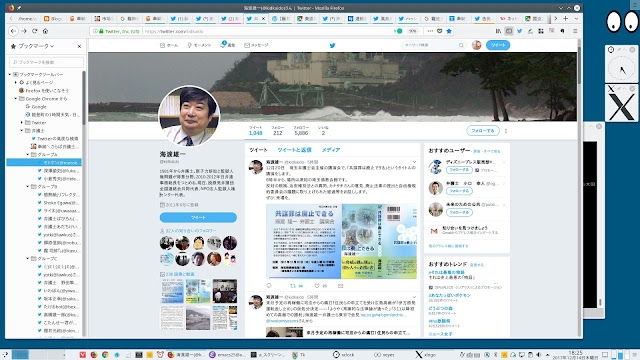Collapse the Bookmarks Toolbar folder
Screen dimensions: 640x360
click(10, 74)
